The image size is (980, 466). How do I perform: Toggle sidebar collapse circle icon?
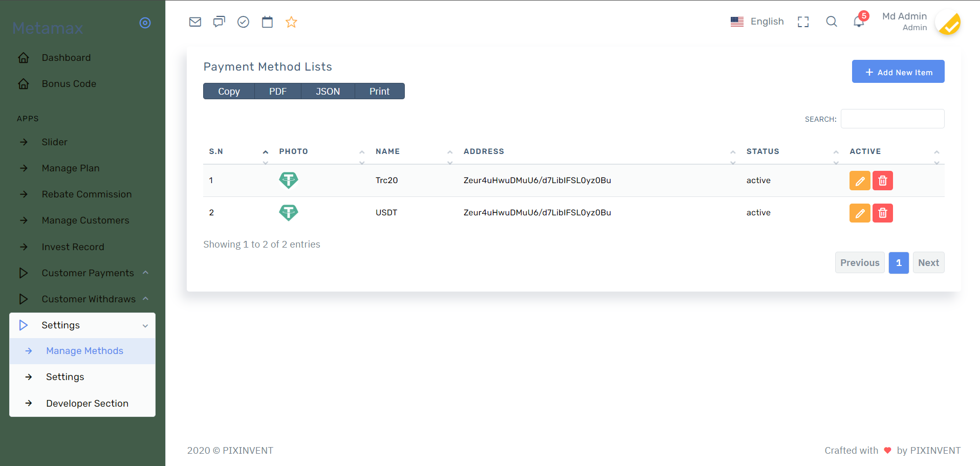(145, 23)
